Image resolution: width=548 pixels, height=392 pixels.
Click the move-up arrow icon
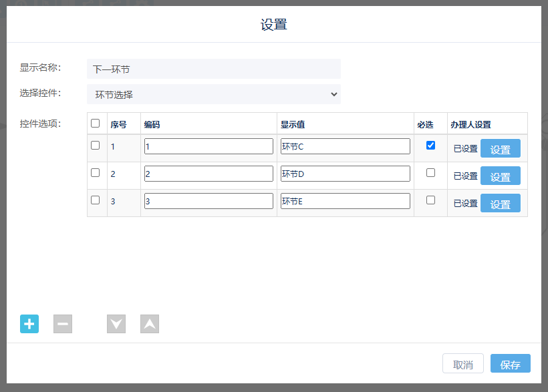pyautogui.click(x=150, y=324)
